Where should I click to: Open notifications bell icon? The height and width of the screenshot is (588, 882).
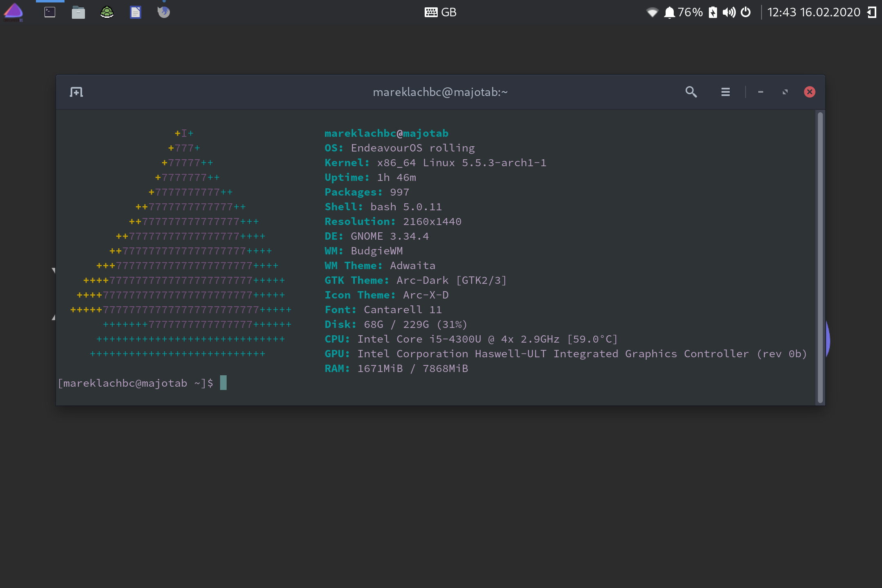(669, 12)
